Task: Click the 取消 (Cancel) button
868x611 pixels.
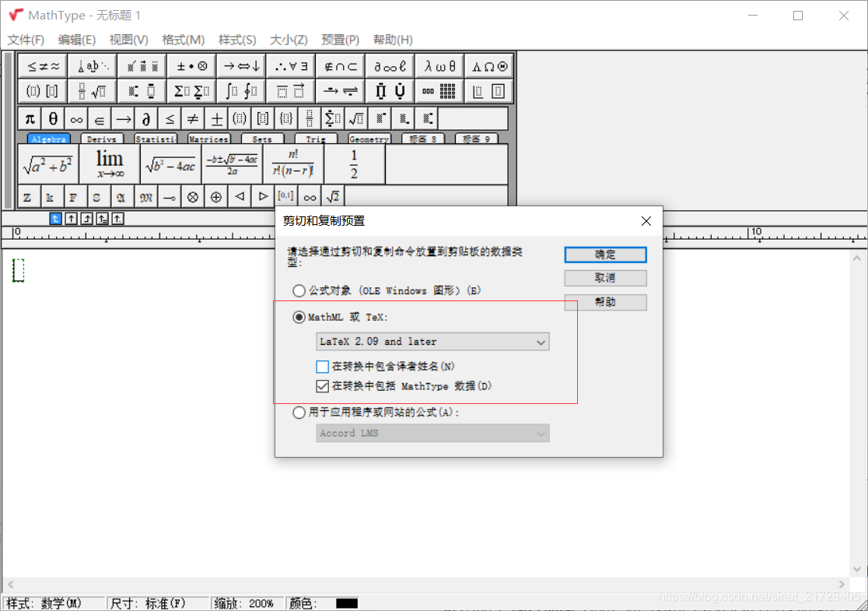Action: [x=605, y=278]
